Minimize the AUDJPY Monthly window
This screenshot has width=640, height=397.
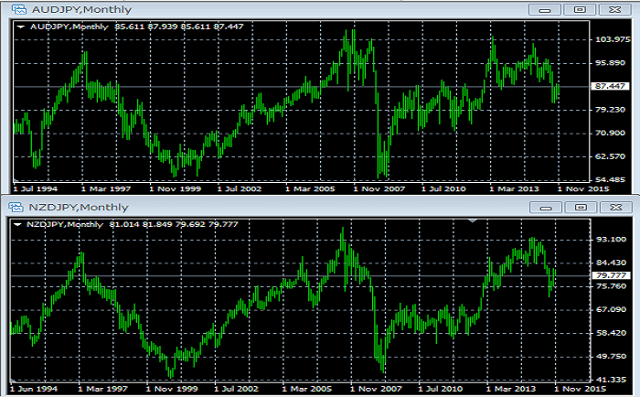click(x=545, y=10)
